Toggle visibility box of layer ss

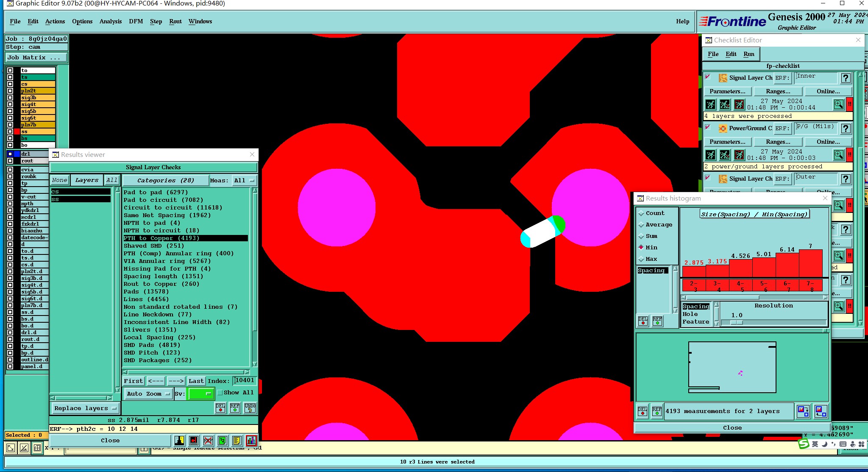pos(10,131)
